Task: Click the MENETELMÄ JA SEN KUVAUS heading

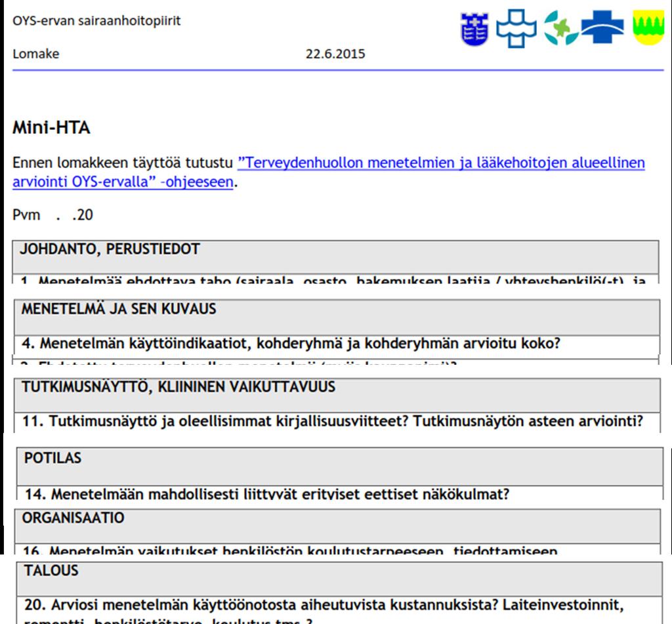Action: point(119,309)
